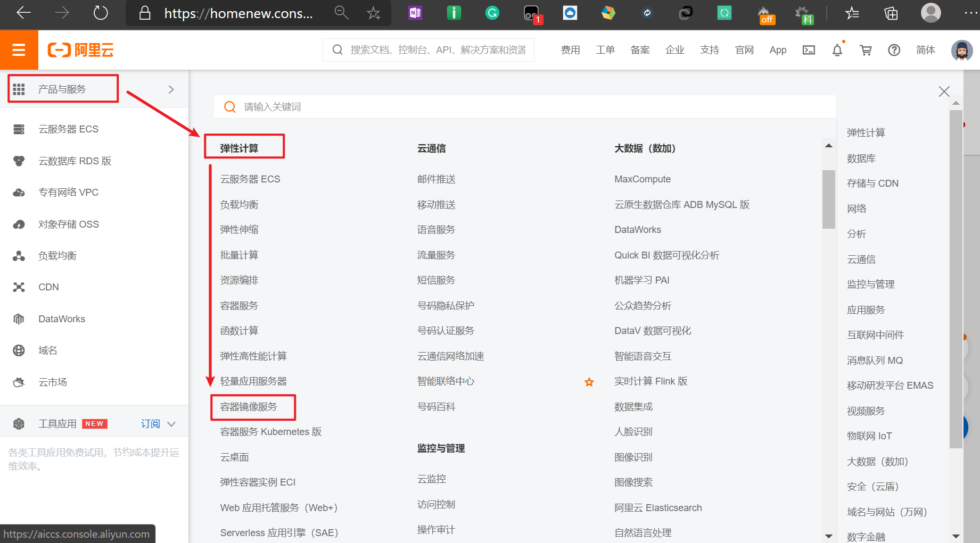Open 轻量应用服务器 link
Viewport: 980px width, 543px height.
253,381
